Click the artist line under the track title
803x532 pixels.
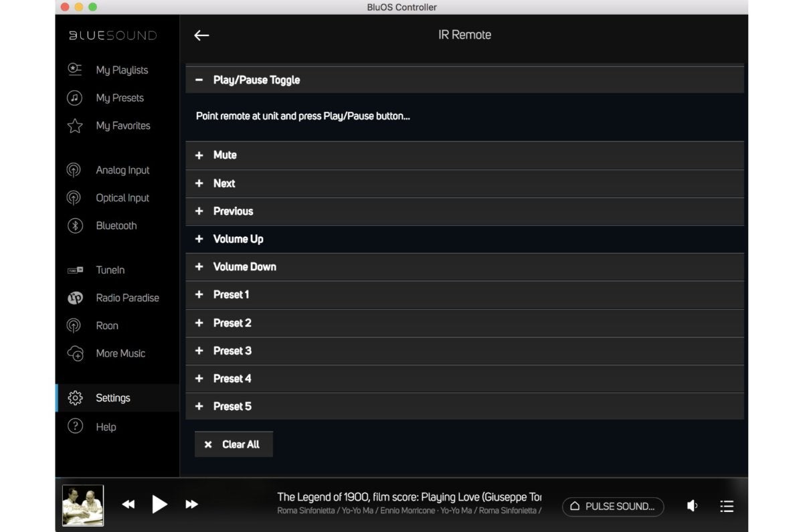click(410, 511)
